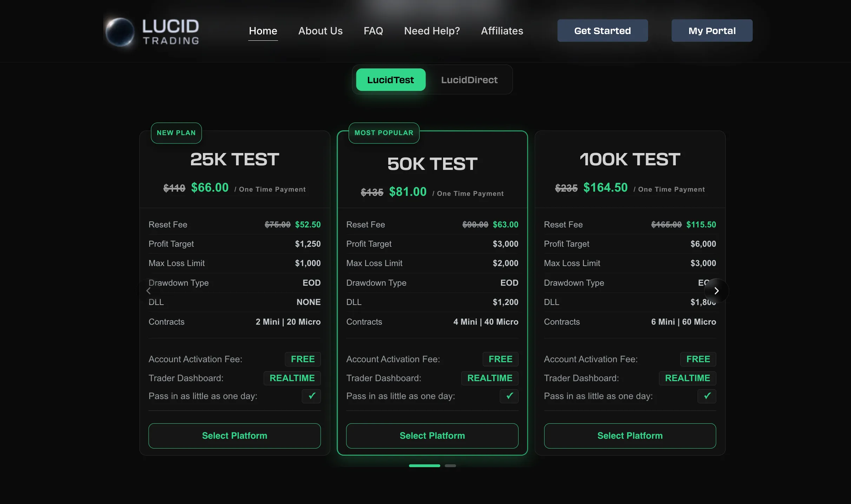Select Platform for the 25K Test
The height and width of the screenshot is (504, 851).
coord(235,436)
